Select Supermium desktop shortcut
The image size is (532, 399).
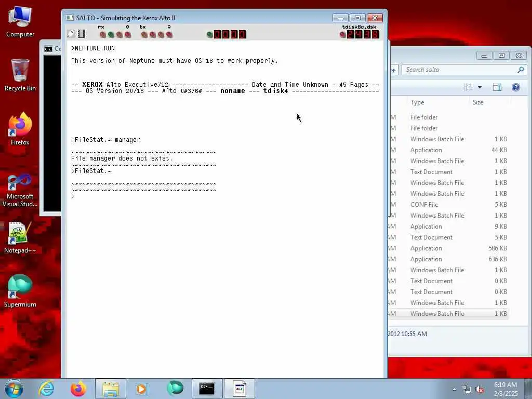[20, 291]
